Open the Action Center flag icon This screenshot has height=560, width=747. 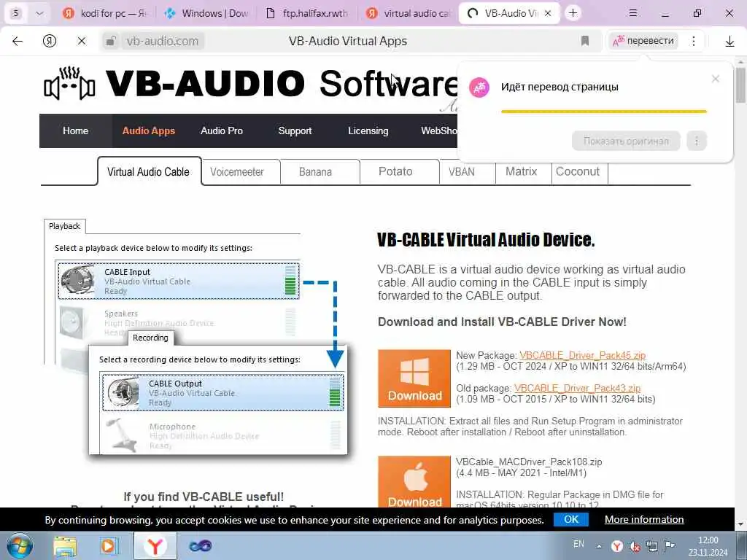click(x=670, y=545)
